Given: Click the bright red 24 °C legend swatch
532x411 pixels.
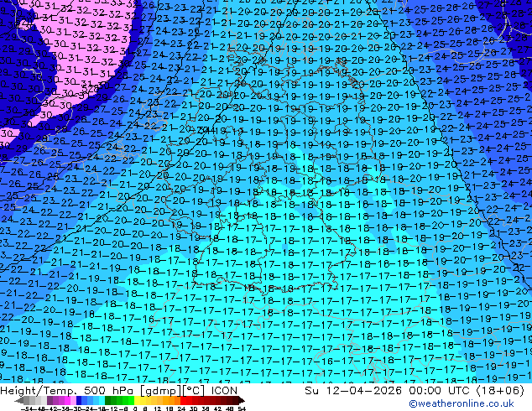Looking at the screenshot, I should pos(183,400).
